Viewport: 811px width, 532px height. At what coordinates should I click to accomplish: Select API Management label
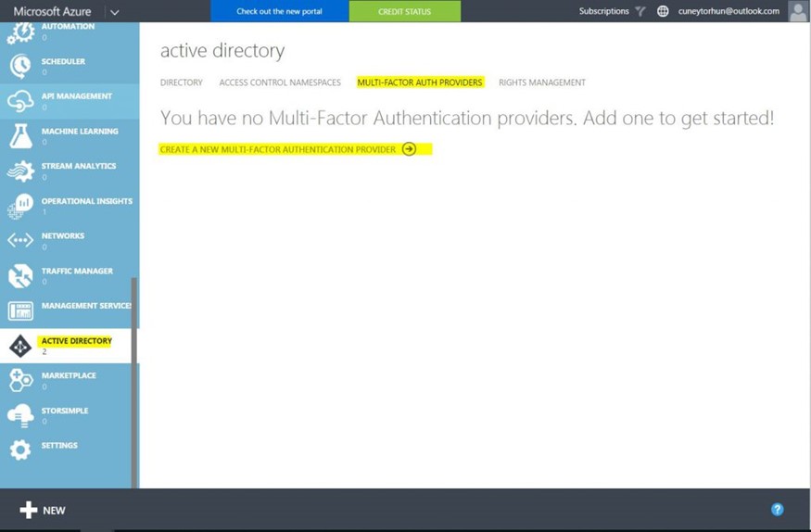(x=77, y=95)
